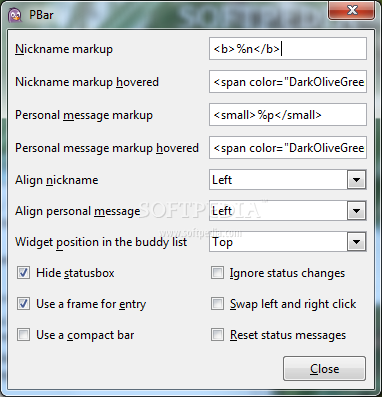
Task: Click the PBar penguin icon in title bar
Action: [14, 15]
